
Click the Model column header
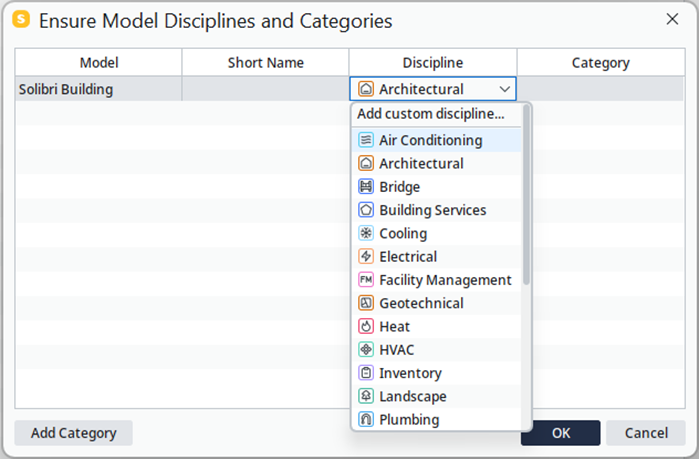[99, 63]
